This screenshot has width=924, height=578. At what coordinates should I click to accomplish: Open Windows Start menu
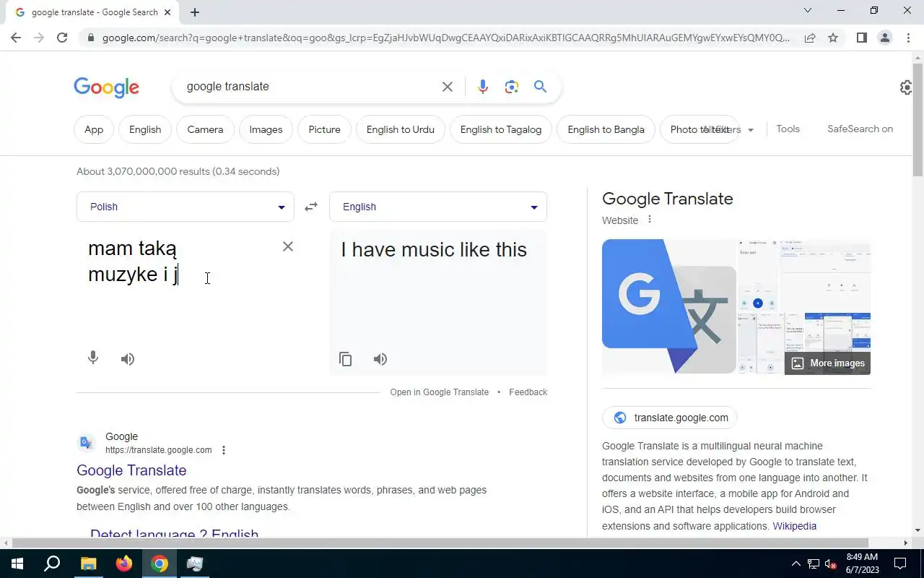pyautogui.click(x=17, y=564)
